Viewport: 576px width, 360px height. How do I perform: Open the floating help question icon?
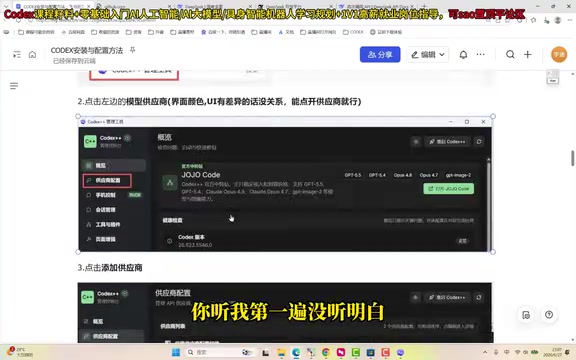(x=549, y=315)
